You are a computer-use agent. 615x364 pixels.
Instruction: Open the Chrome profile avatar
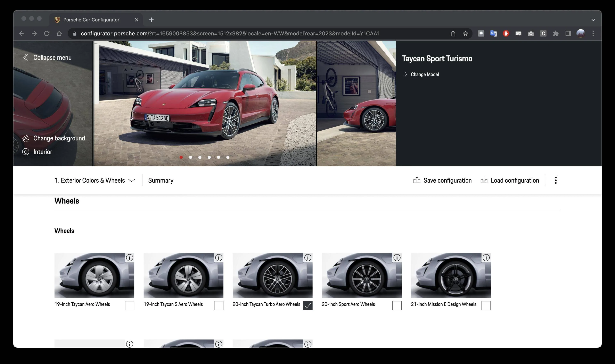581,33
